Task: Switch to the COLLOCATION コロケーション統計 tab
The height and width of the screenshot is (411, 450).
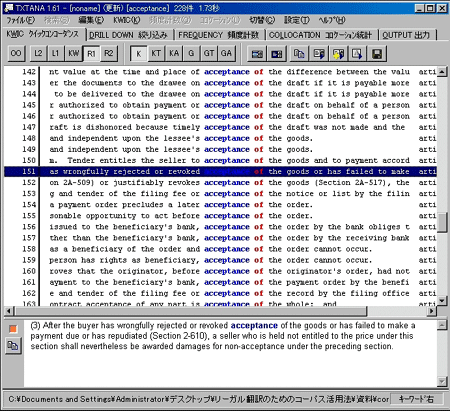Action: point(321,35)
